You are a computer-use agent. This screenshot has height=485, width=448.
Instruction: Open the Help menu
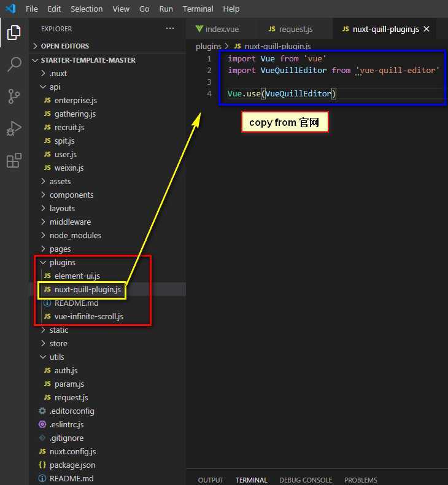pyautogui.click(x=231, y=9)
